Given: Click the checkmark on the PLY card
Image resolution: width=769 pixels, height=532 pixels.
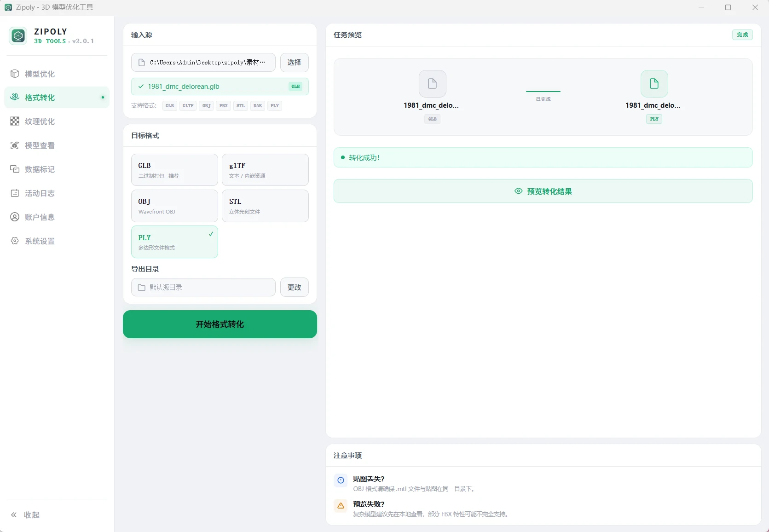Looking at the screenshot, I should (x=211, y=234).
